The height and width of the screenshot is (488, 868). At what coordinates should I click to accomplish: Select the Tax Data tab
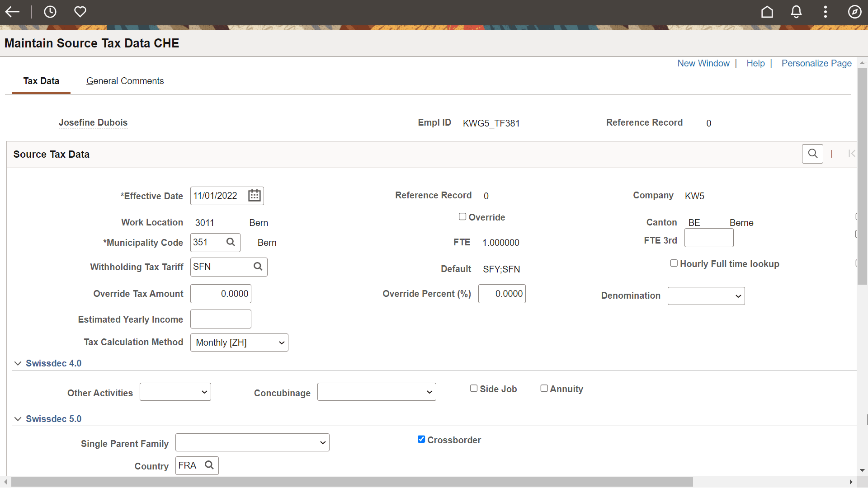(x=41, y=81)
